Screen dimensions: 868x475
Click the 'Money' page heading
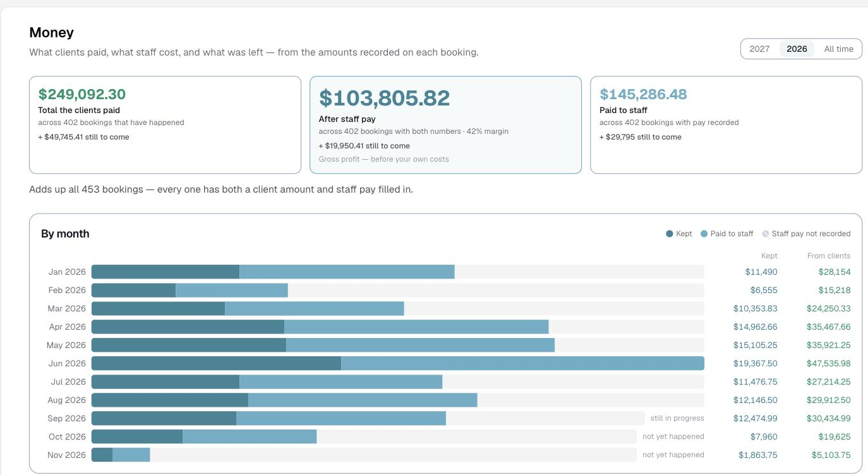coord(52,32)
